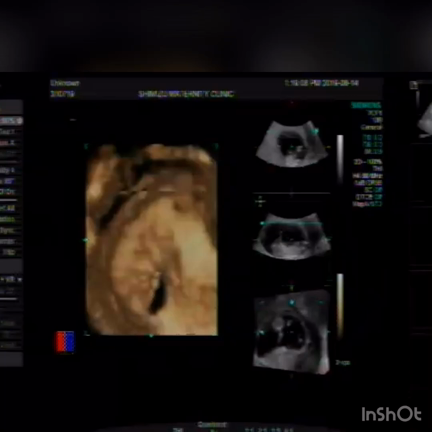Click the 3D rendered fetal face image
The width and height of the screenshot is (432, 432).
(152, 240)
